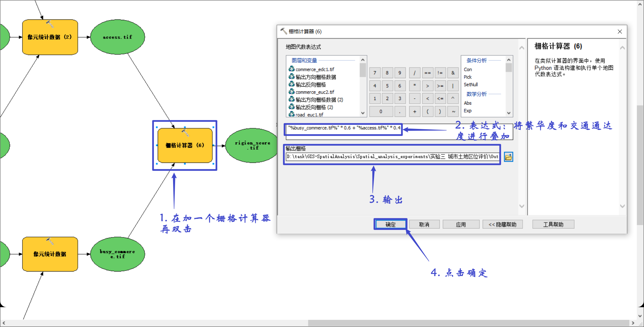Click calculator digit 5 button
This screenshot has width=644, height=327.
[387, 86]
